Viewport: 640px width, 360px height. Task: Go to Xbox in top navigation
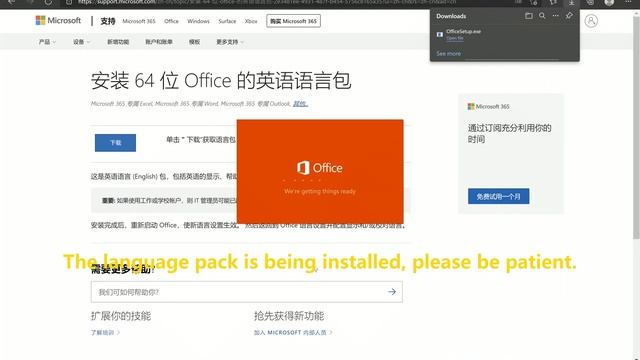[251, 21]
